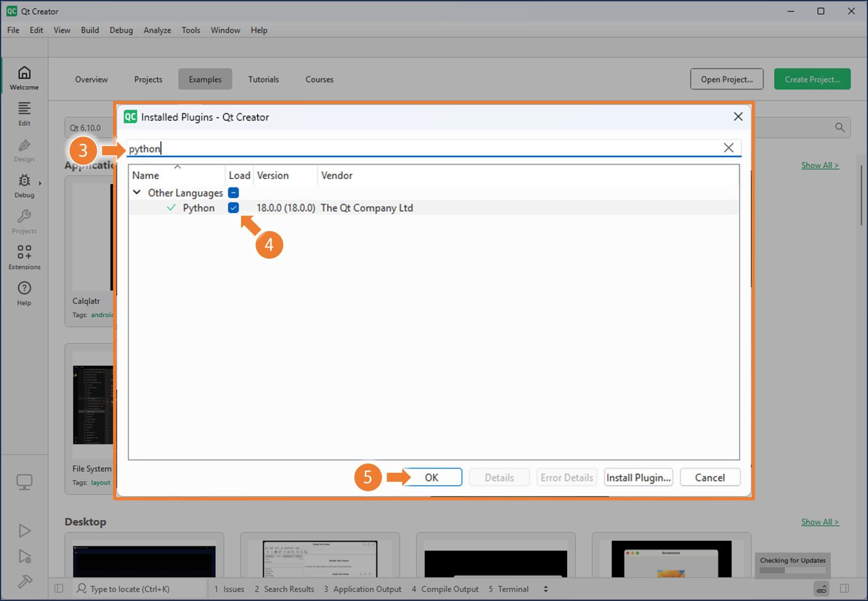Click the Error Details button
868x601 pixels.
point(567,477)
